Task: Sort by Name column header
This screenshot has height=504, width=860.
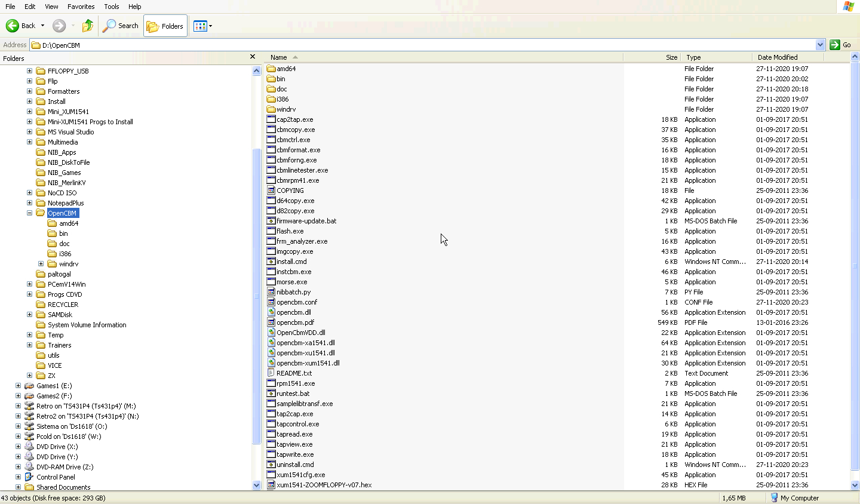Action: [x=444, y=57]
